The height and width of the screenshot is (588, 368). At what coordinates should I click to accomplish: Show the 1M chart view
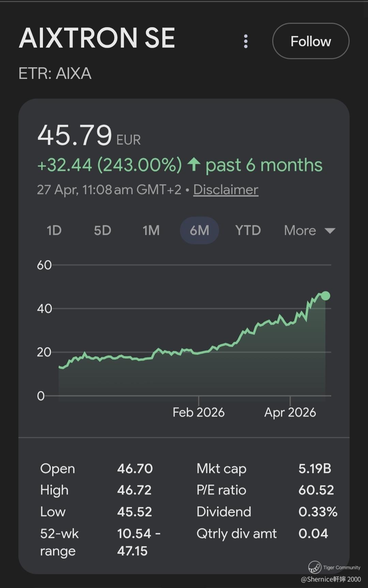click(x=151, y=230)
